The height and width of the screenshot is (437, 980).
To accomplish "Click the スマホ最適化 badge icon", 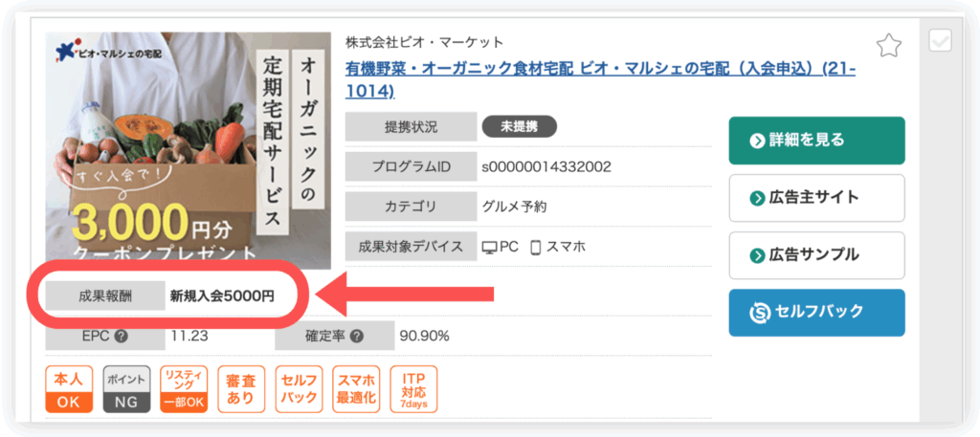I will pyautogui.click(x=356, y=389).
